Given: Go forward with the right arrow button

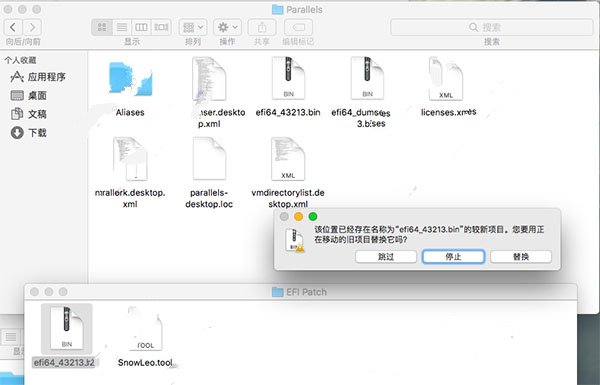Looking at the screenshot, I should point(33,27).
